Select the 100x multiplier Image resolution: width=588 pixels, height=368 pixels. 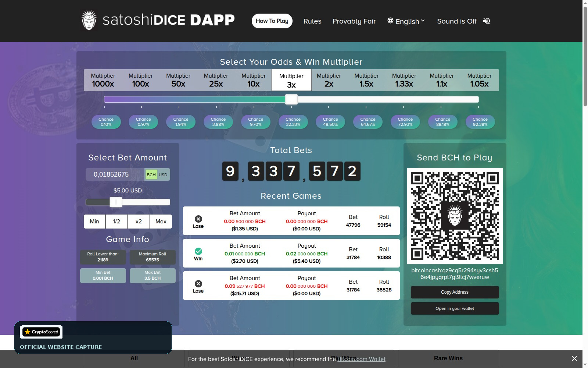(x=140, y=80)
